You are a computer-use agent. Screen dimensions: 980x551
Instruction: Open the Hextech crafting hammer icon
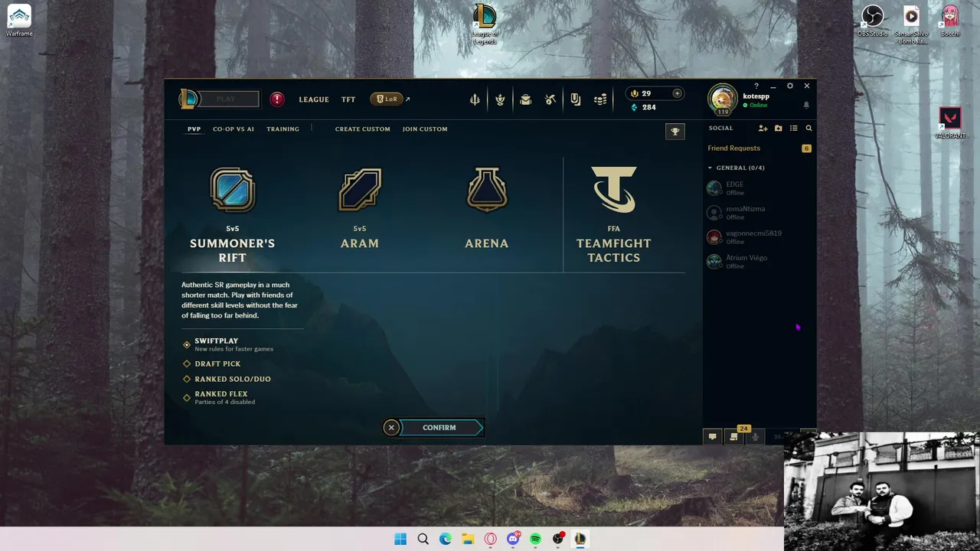(550, 99)
